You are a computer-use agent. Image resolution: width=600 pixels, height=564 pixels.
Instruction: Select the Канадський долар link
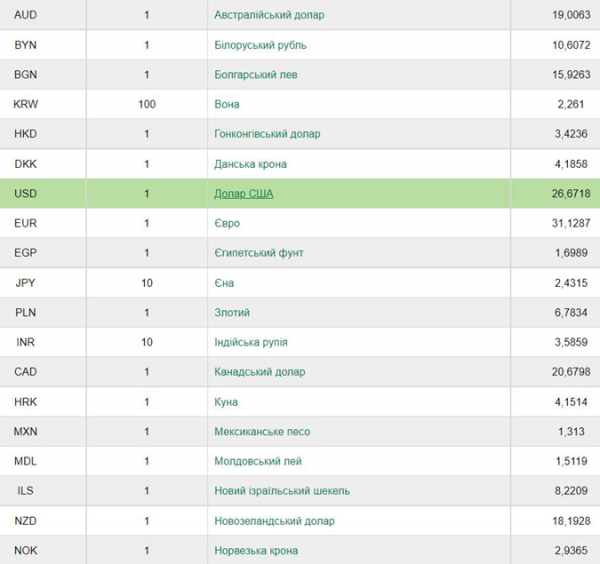[x=259, y=372]
